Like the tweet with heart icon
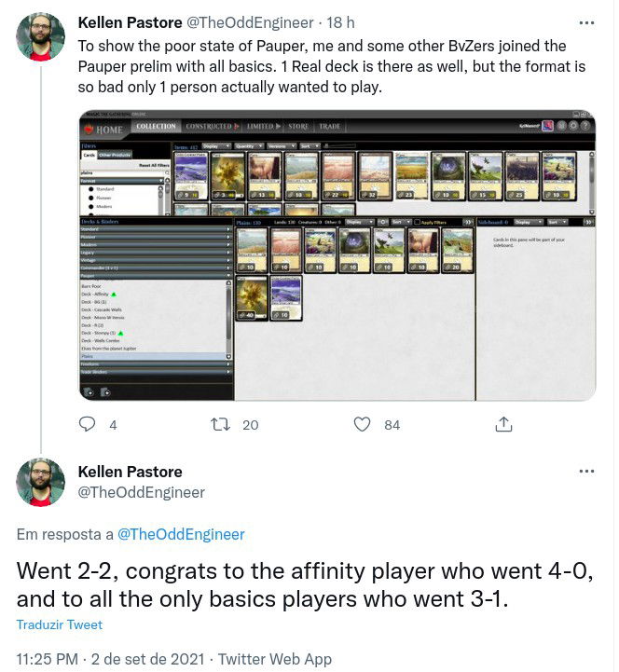619x672 pixels. pos(362,424)
